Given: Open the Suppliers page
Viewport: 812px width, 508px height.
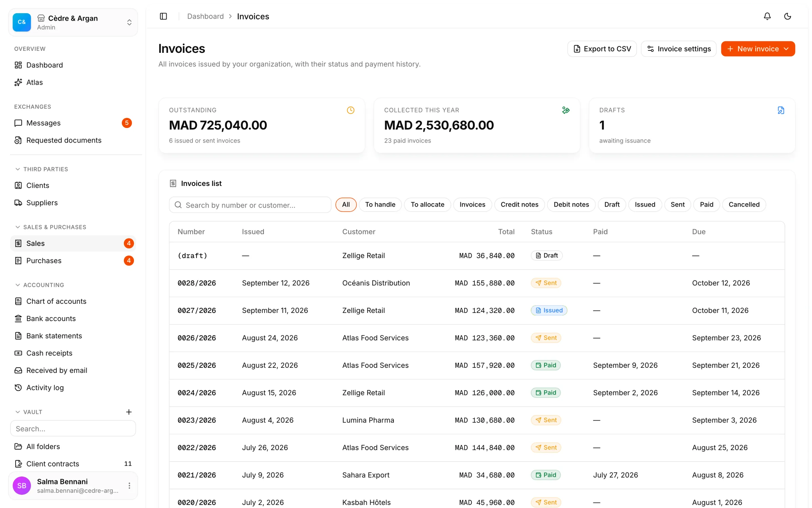Looking at the screenshot, I should pyautogui.click(x=73, y=203).
